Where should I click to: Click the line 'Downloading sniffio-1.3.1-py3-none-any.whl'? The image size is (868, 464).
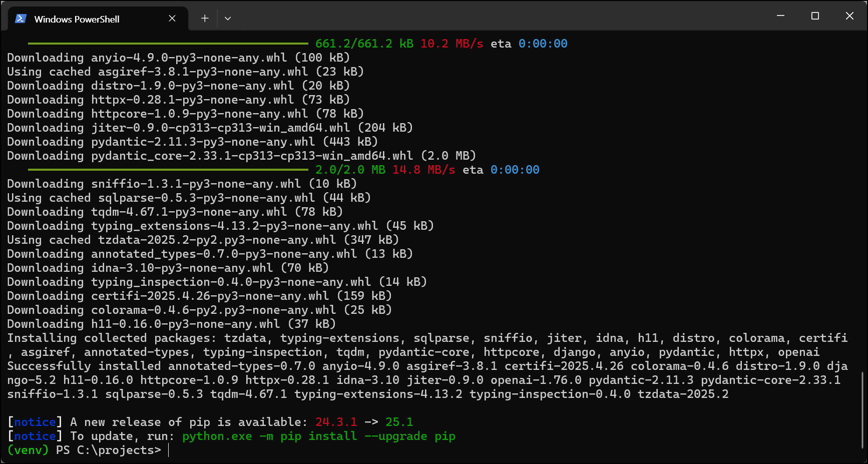pos(182,184)
